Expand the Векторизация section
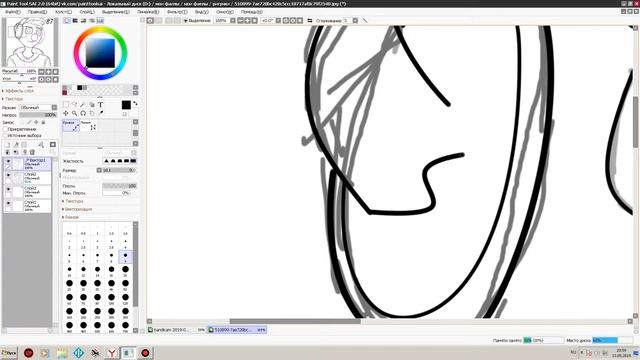The width and height of the screenshot is (640, 360). (78, 209)
